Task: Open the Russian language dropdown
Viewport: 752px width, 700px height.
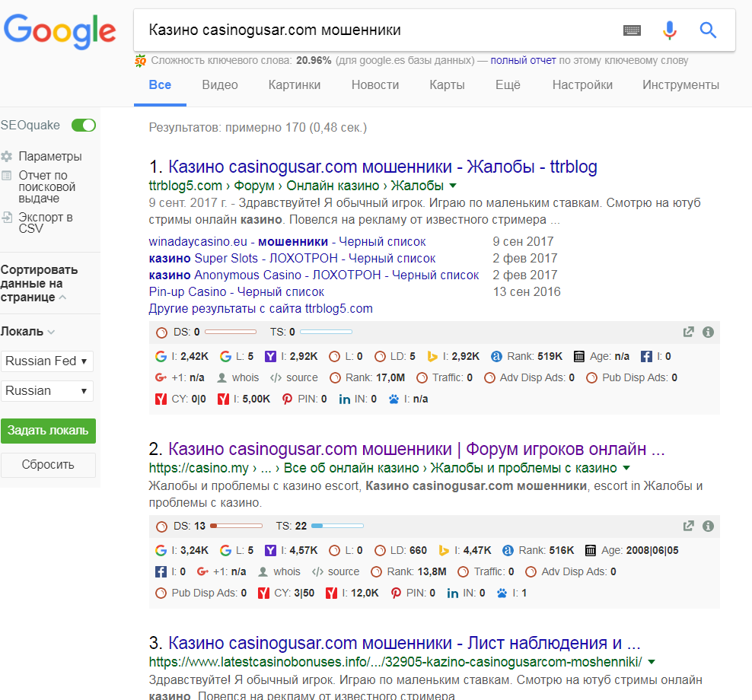Action: coord(47,391)
